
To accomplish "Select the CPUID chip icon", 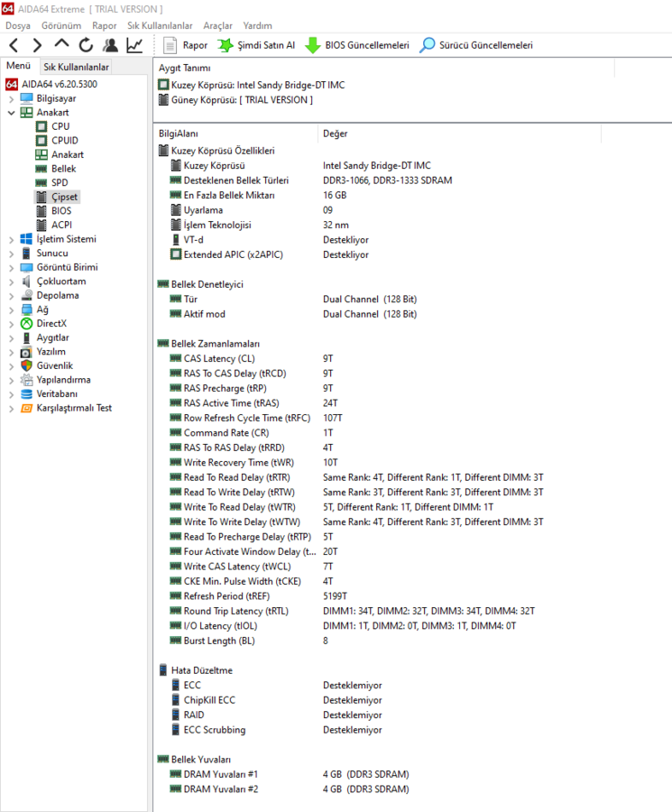I will pos(41,141).
